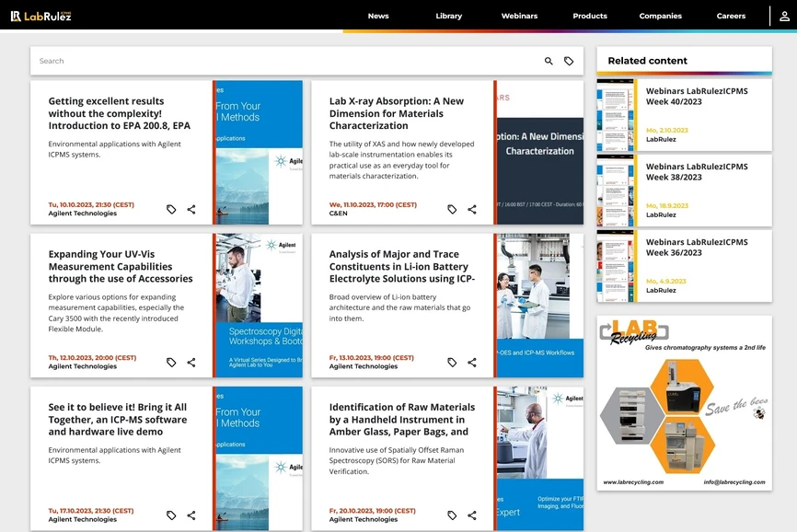Image resolution: width=797 pixels, height=532 pixels.
Task: Open Webinars LabRulezICPMS Week 36/2023
Action: coord(697,248)
